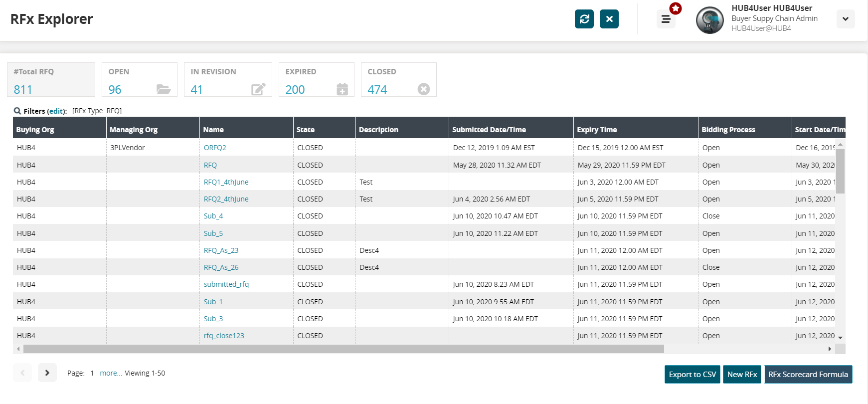
Task: Click the X circle icon in CLOSED tile
Action: 423,89
